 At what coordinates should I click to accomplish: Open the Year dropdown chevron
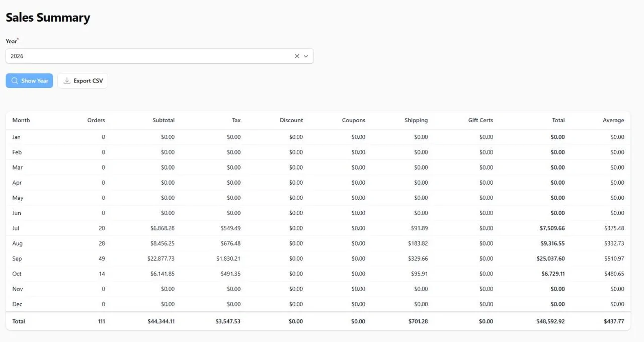click(306, 56)
